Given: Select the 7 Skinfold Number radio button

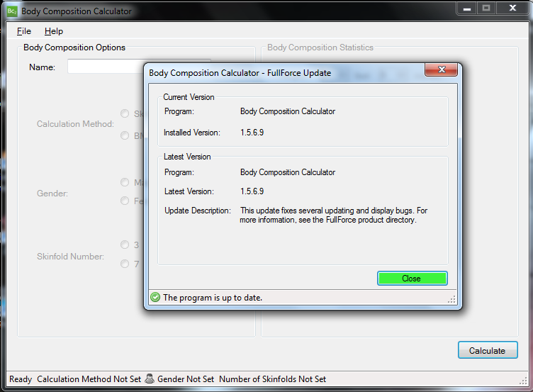Looking at the screenshot, I should tap(125, 264).
